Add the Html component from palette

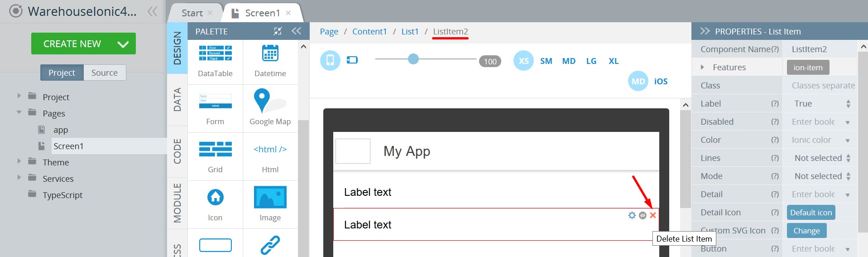(270, 157)
